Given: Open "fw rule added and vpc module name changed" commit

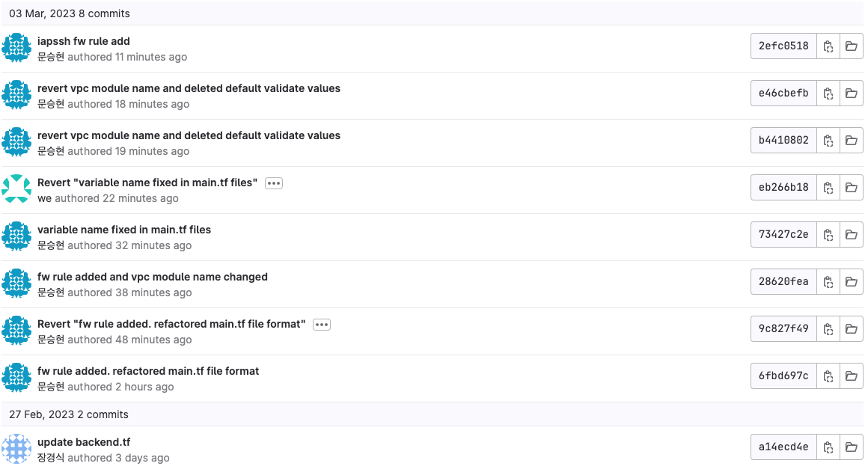Looking at the screenshot, I should [x=152, y=277].
